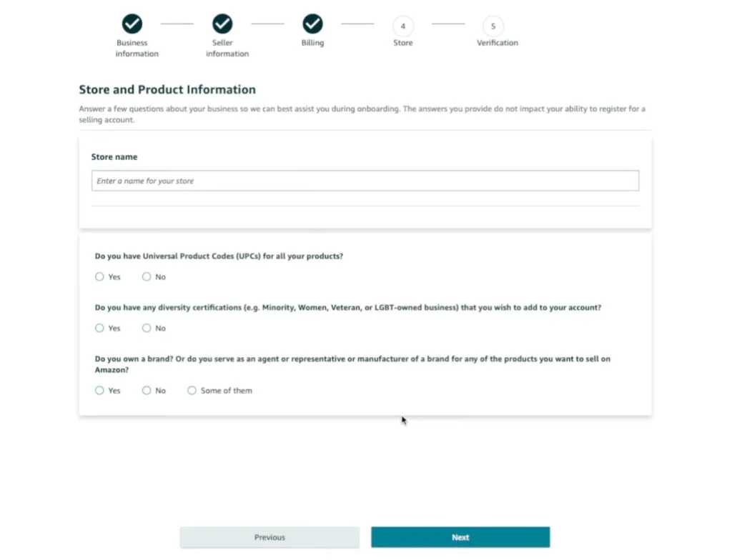Image resolution: width=732 pixels, height=560 pixels.
Task: Select No for diversity certifications
Action: pyautogui.click(x=146, y=328)
